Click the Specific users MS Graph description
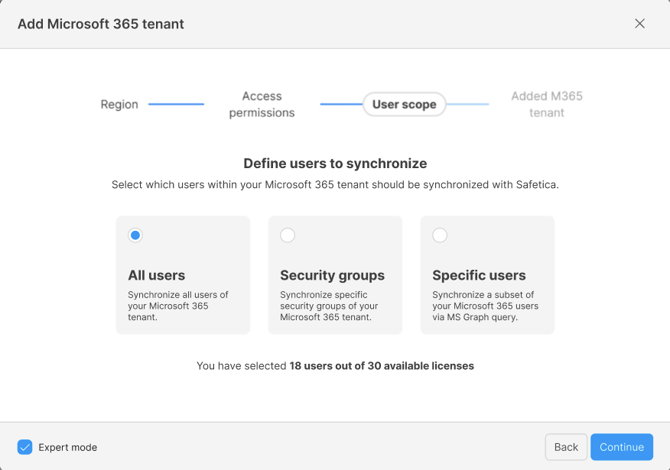Viewport: 670px width, 470px height. pos(486,306)
